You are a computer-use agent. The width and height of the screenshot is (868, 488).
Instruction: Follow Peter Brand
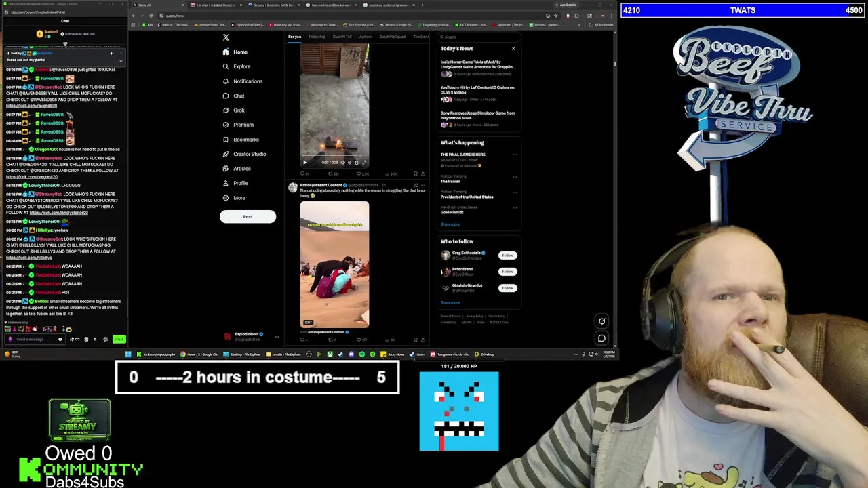507,272
